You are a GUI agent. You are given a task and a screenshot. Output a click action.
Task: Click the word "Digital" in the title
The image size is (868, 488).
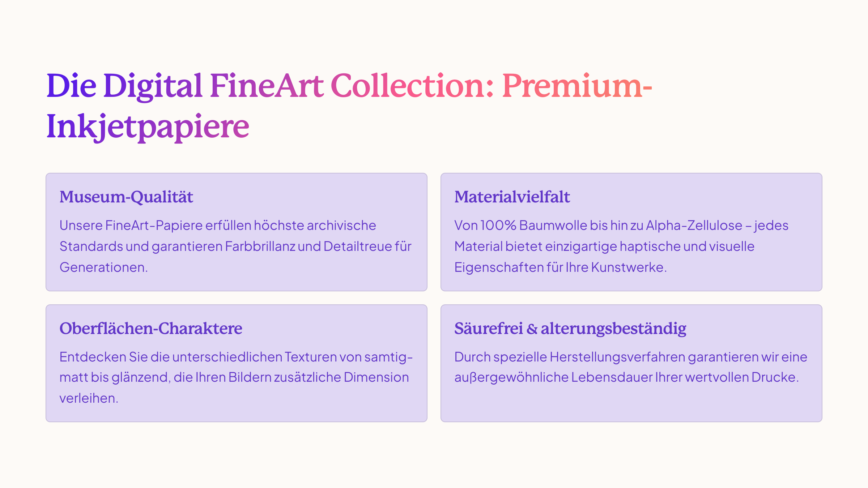pos(153,86)
